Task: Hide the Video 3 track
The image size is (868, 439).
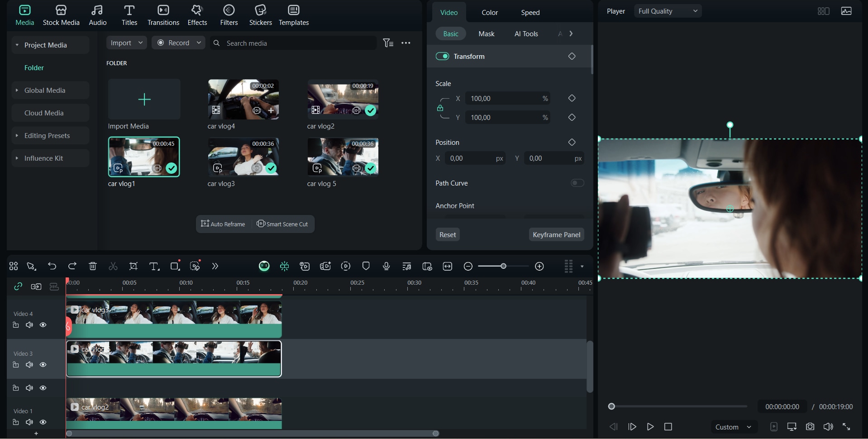Action: [x=43, y=365]
